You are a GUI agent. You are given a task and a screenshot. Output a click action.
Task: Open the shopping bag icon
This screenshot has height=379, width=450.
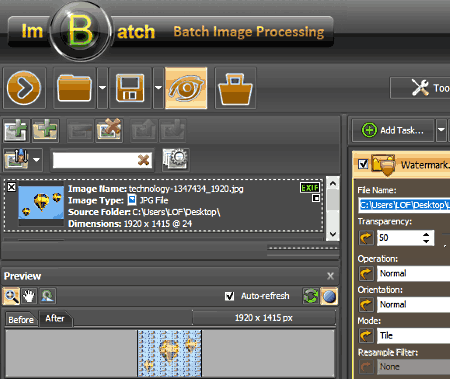click(x=235, y=88)
